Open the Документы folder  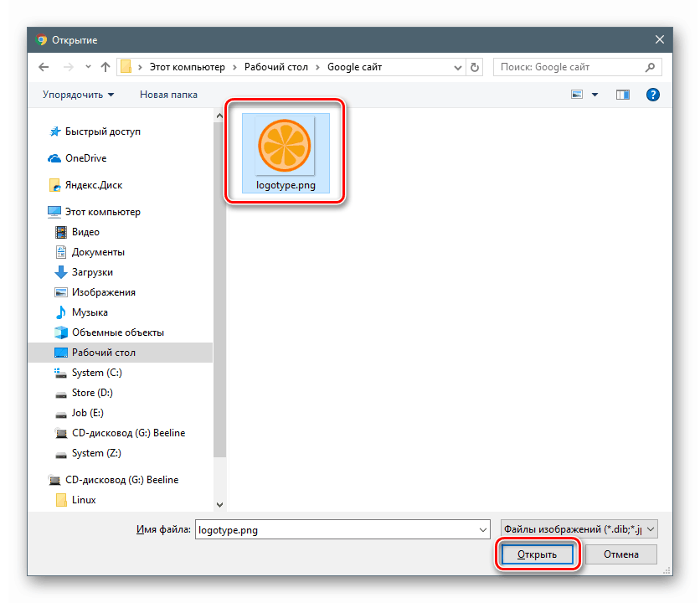click(98, 252)
